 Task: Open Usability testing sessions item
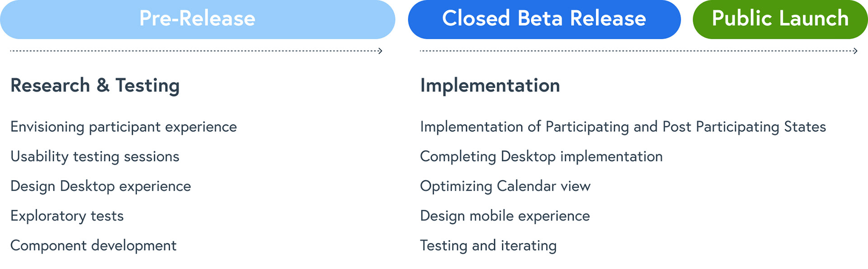pos(95,157)
